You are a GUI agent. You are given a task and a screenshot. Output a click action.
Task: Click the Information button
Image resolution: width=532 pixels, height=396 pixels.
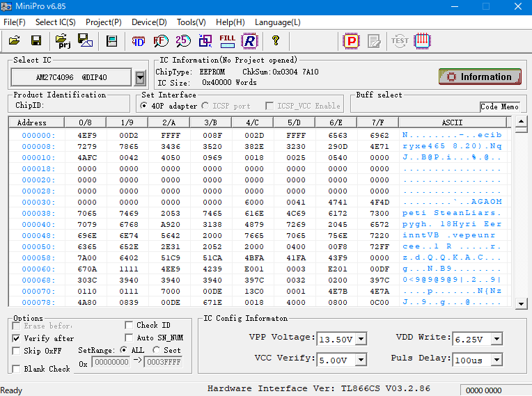tap(480, 77)
